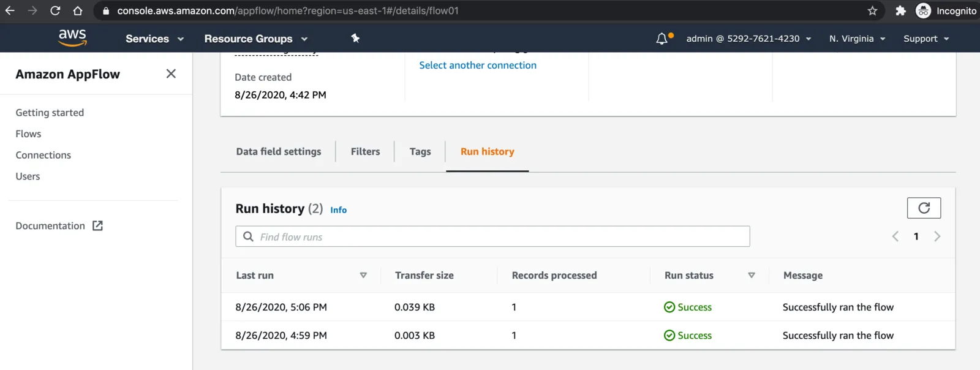
Task: Sort by Run status column arrow
Action: click(752, 276)
